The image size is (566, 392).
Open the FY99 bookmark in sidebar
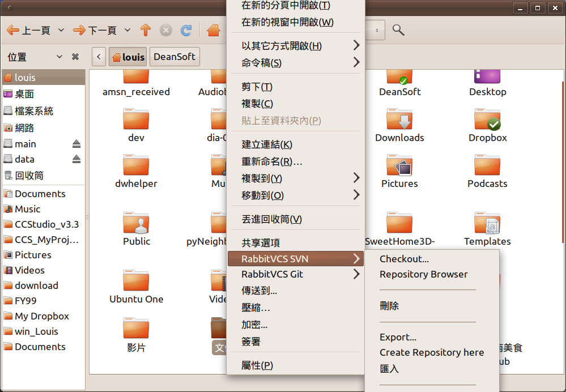43,300
